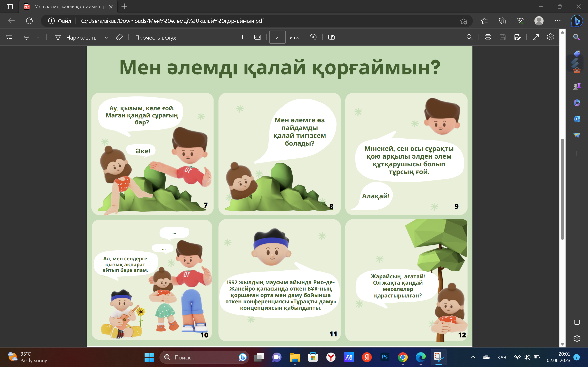Click the Rotate page icon
Viewport: 588px width, 367px height.
click(313, 37)
